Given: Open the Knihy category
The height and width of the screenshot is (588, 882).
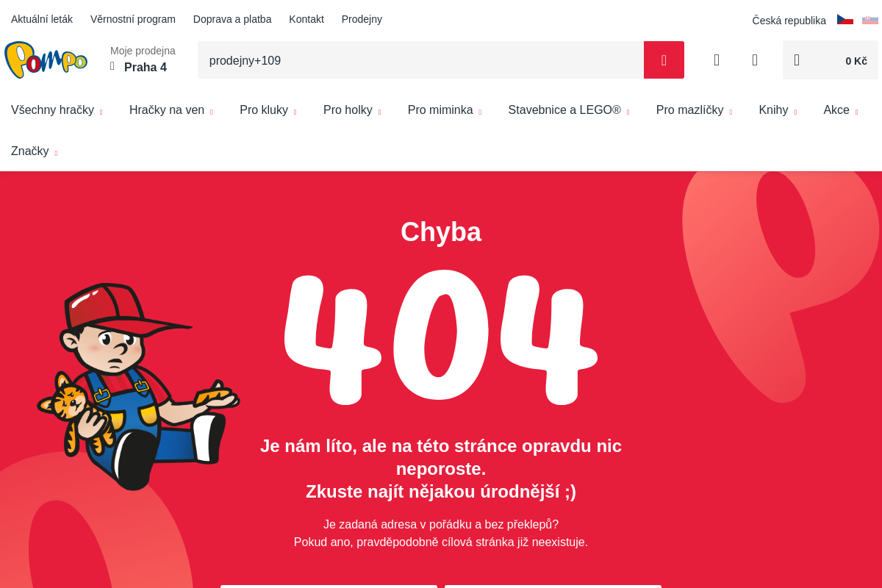Looking at the screenshot, I should (778, 110).
